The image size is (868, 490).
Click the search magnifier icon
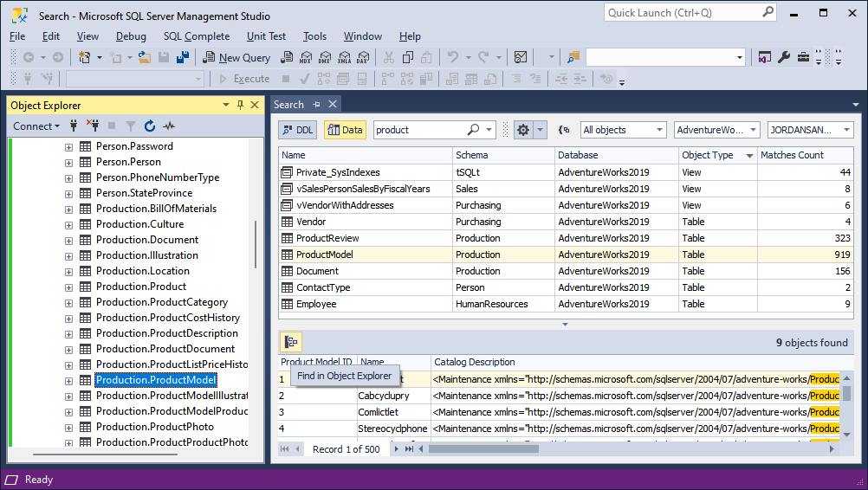[x=473, y=130]
